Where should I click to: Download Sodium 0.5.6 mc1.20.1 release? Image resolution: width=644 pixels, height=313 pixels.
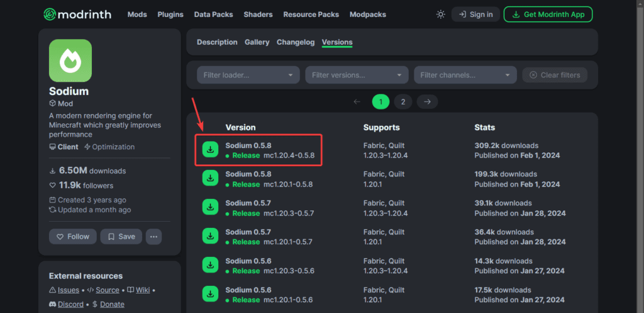209,294
